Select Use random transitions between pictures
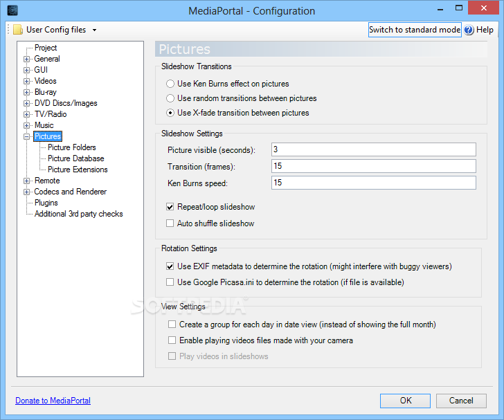The width and height of the screenshot is (504, 420). pyautogui.click(x=170, y=98)
